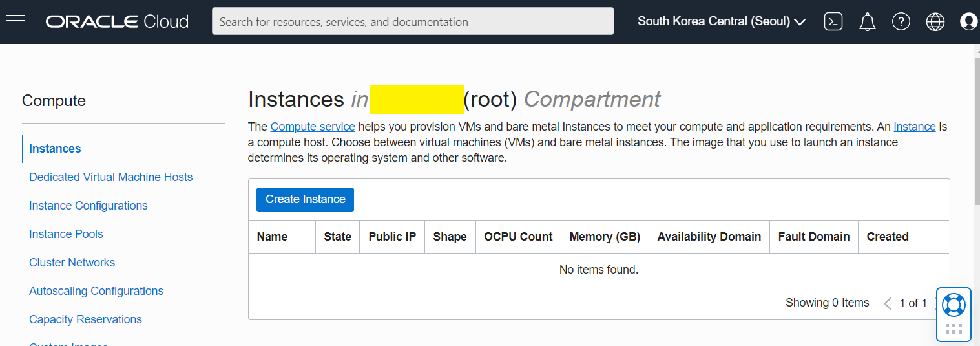Open the hamburger navigation menu
The height and width of the screenshot is (346, 980).
coord(16,21)
